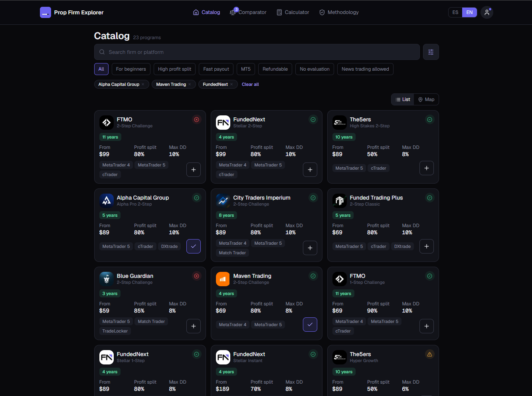Click the warning status icon on The5ers Hyper Growth

[430, 354]
